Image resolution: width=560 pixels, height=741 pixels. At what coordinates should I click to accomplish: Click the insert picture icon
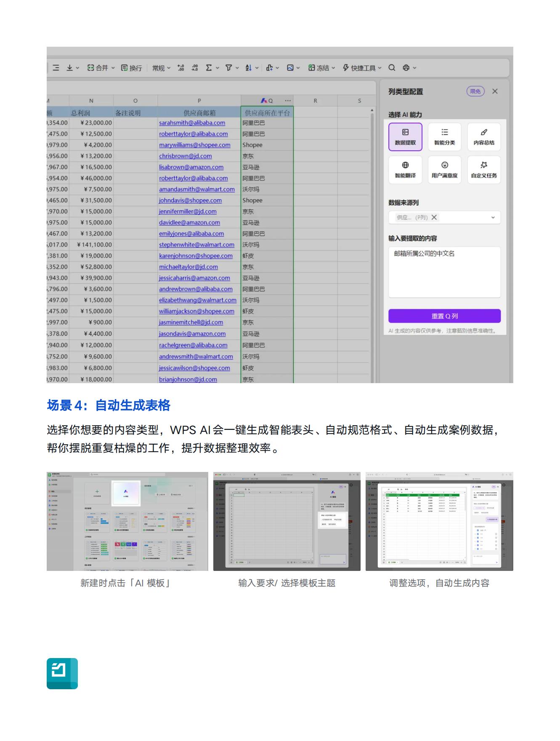290,68
